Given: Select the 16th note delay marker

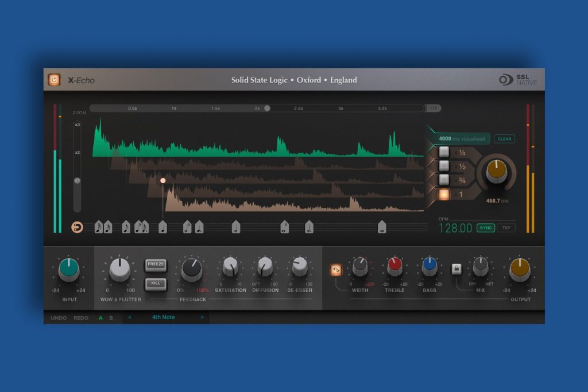Looking at the screenshot, I should pos(107,227).
